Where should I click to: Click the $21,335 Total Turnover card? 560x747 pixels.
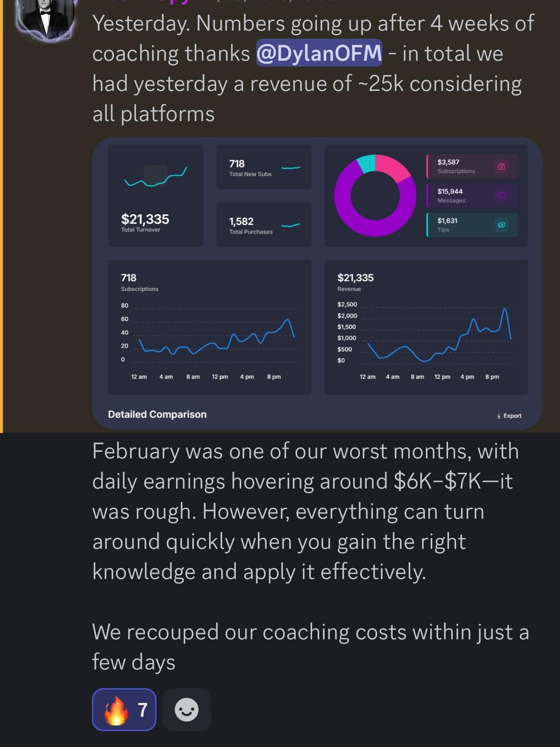pyautogui.click(x=156, y=195)
